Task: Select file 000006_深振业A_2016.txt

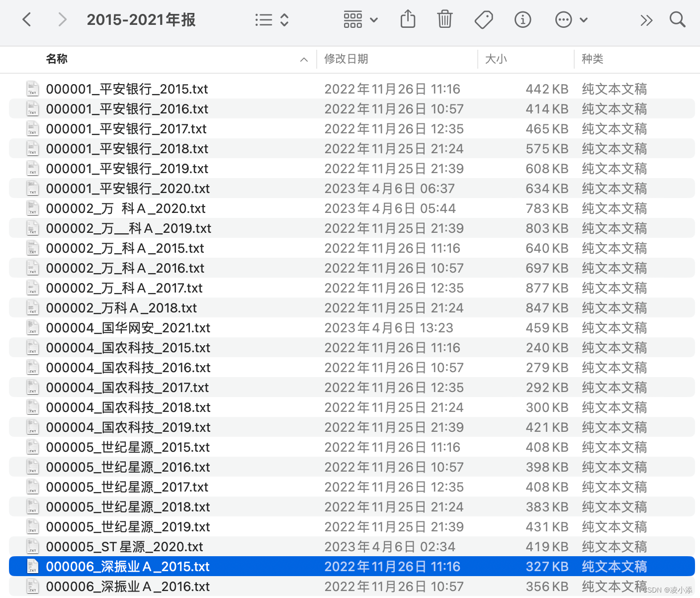Action: pos(352,586)
